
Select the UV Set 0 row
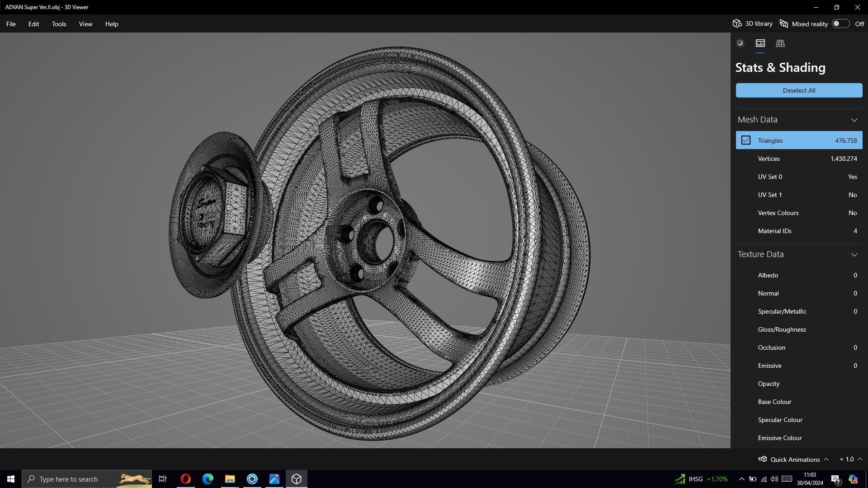tap(799, 177)
